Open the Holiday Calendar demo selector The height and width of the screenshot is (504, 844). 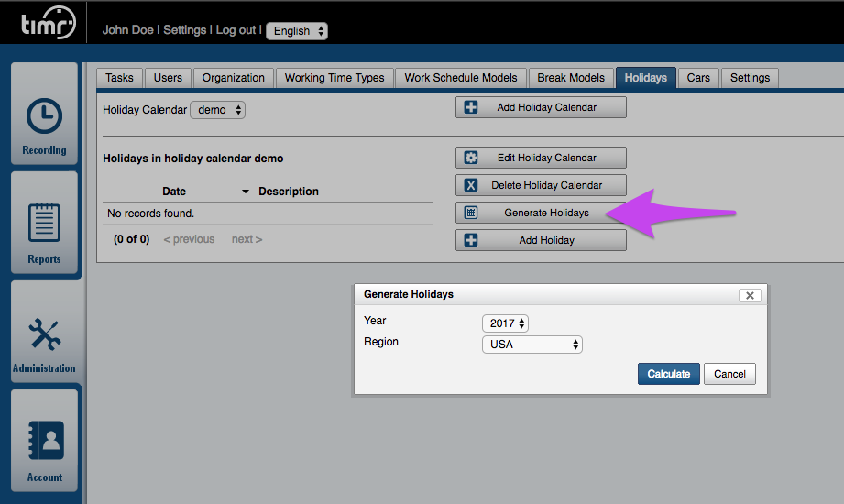point(218,110)
